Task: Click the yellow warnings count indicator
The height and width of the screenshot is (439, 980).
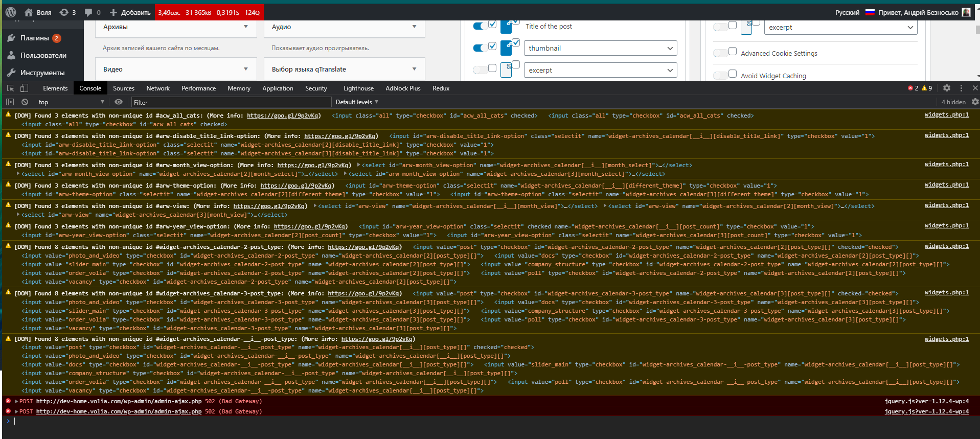Action: [927, 88]
